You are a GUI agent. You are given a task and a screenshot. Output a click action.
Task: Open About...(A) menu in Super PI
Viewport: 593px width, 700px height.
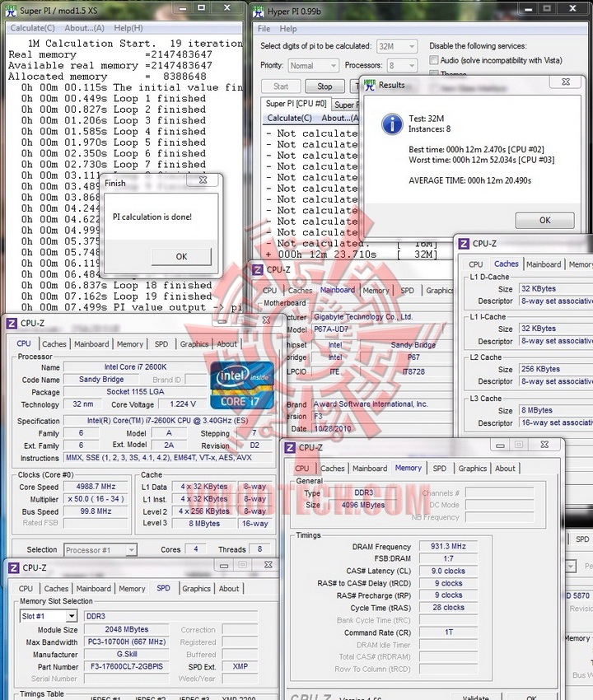[x=84, y=28]
